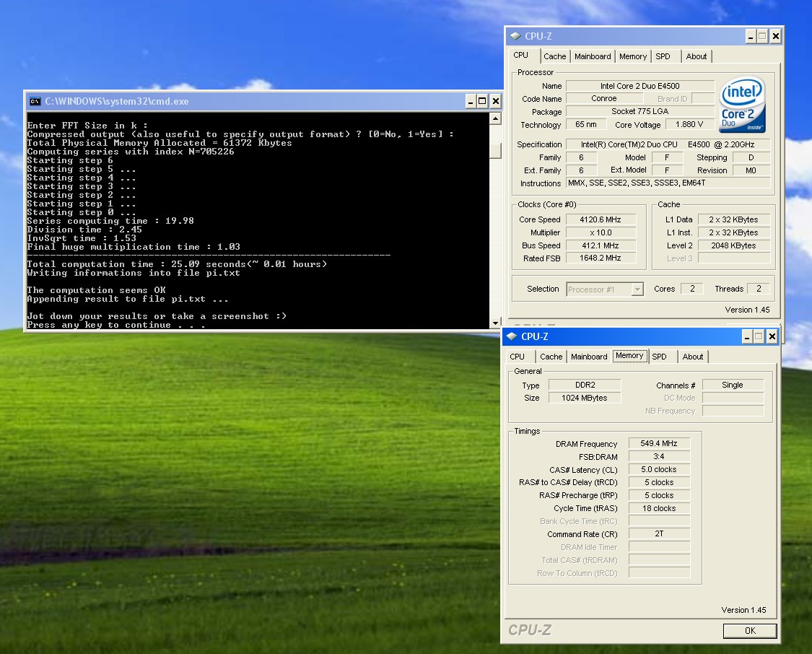Click the cmd.exe title bar icon
Image resolution: width=812 pixels, height=654 pixels.
pos(35,102)
